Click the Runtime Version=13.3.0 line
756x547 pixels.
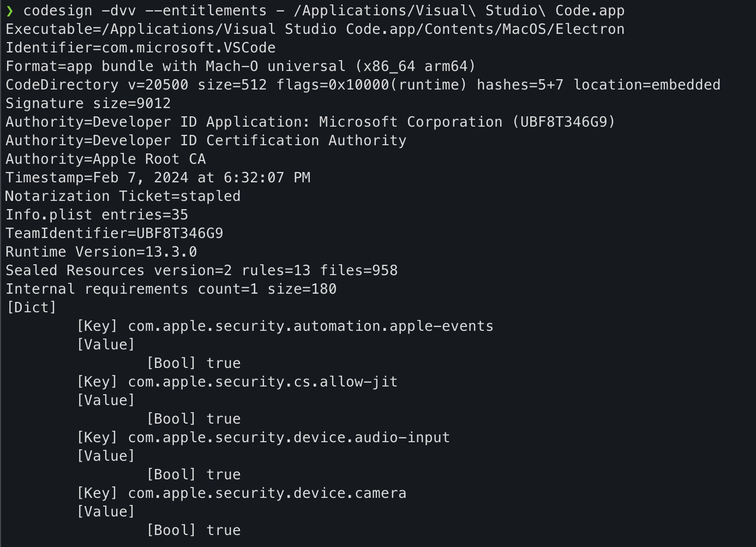pyautogui.click(x=101, y=252)
